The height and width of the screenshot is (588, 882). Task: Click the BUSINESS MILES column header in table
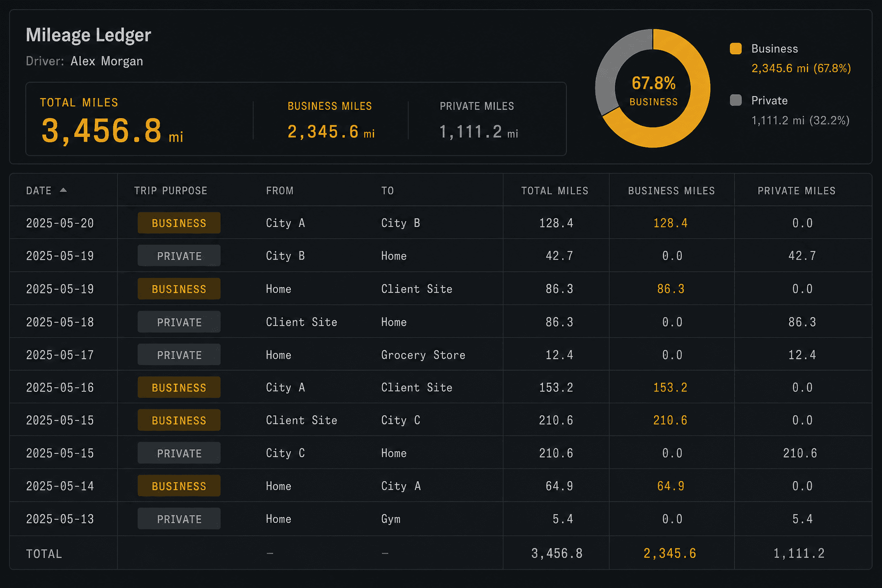pos(671,191)
